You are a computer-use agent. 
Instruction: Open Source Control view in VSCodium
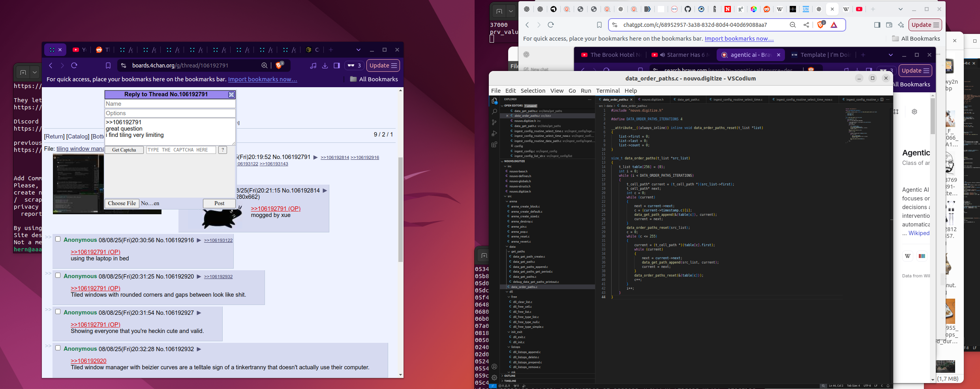point(494,123)
